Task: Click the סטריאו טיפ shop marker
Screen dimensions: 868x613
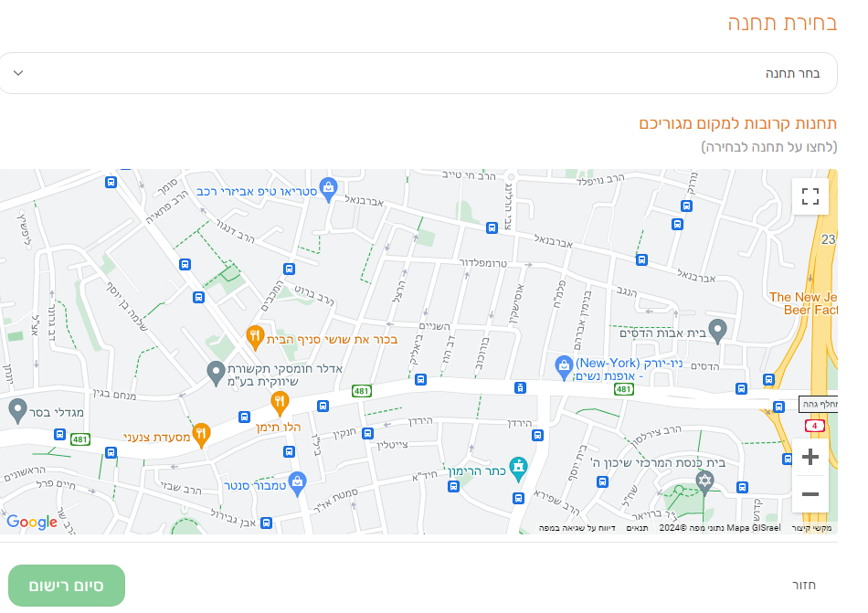Action: coord(328,190)
